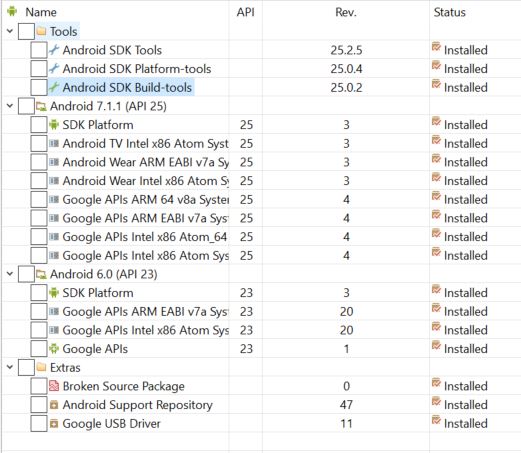Screen dimensions: 521x453
Task: Click the wrench icon beside Android SDK Tools
Action: point(54,50)
